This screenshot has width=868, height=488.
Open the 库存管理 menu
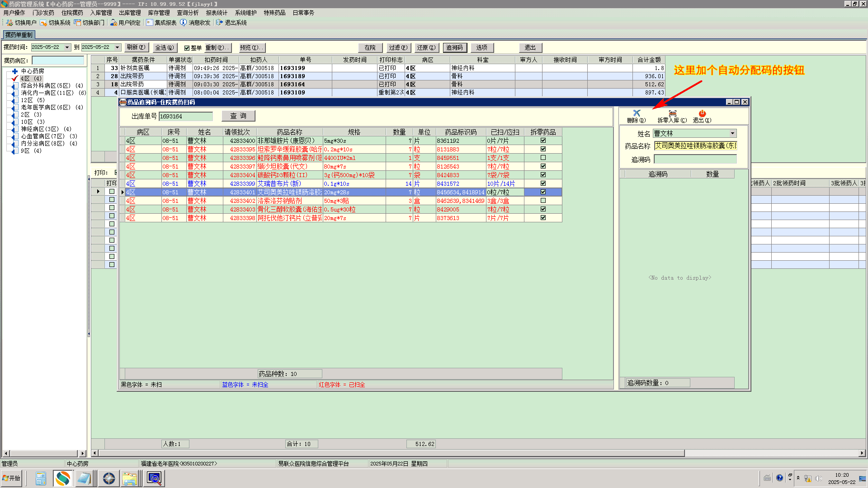[x=159, y=13]
